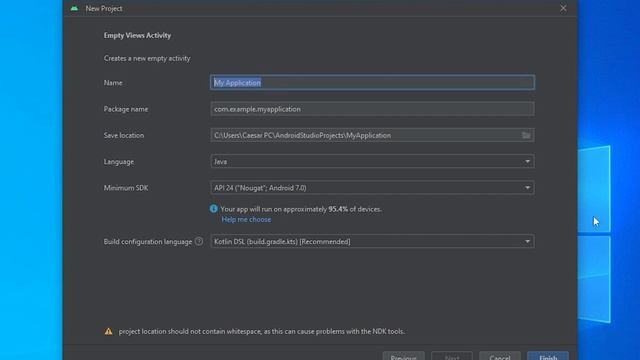640x360 pixels.
Task: Click the Android Studio logo icon in title bar
Action: 74,8
